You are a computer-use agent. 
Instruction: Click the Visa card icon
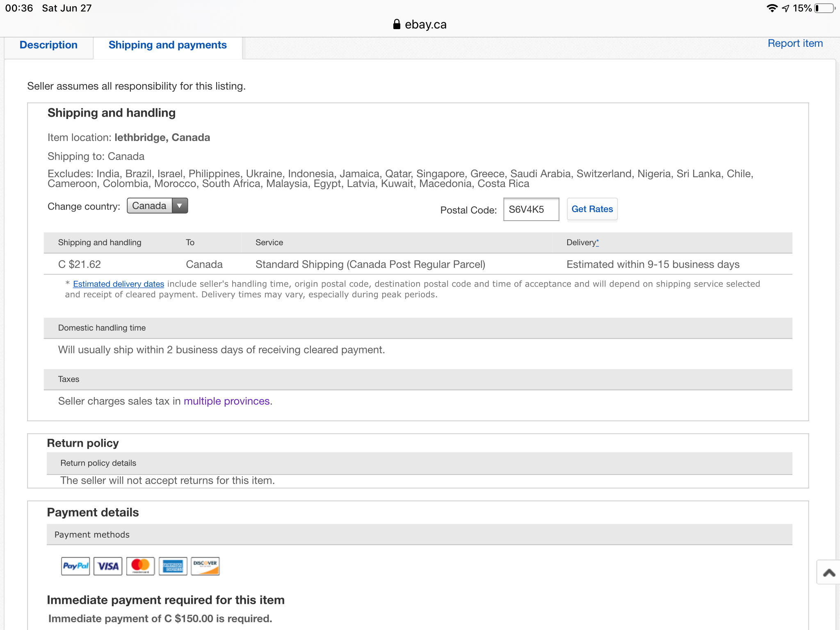tap(108, 566)
